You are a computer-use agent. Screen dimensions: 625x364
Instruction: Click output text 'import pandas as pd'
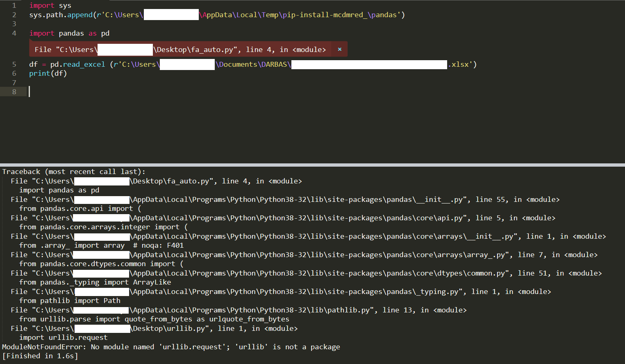coord(59,190)
